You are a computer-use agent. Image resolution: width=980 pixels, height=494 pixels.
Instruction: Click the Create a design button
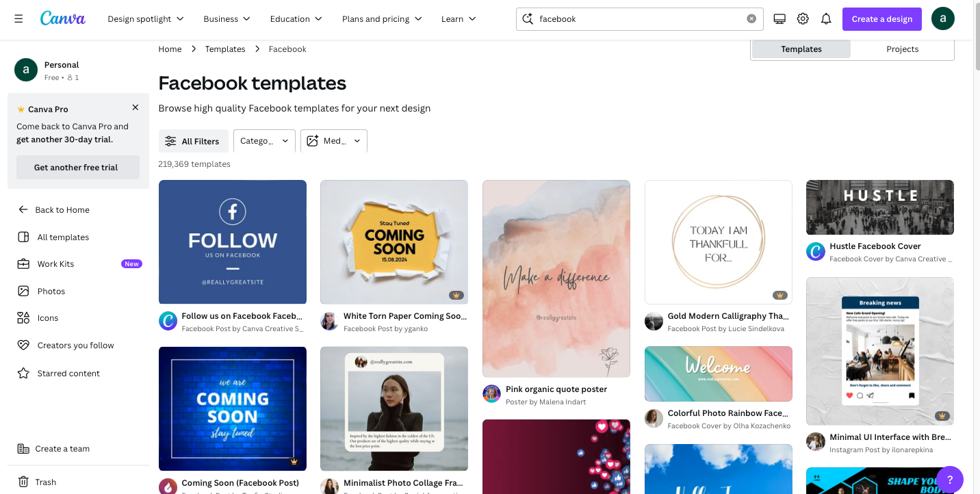(881, 18)
